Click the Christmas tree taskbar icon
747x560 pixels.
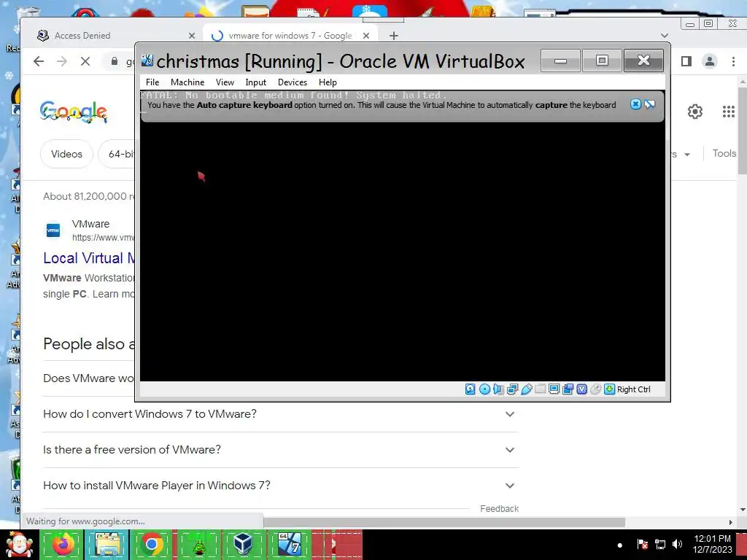[199, 544]
